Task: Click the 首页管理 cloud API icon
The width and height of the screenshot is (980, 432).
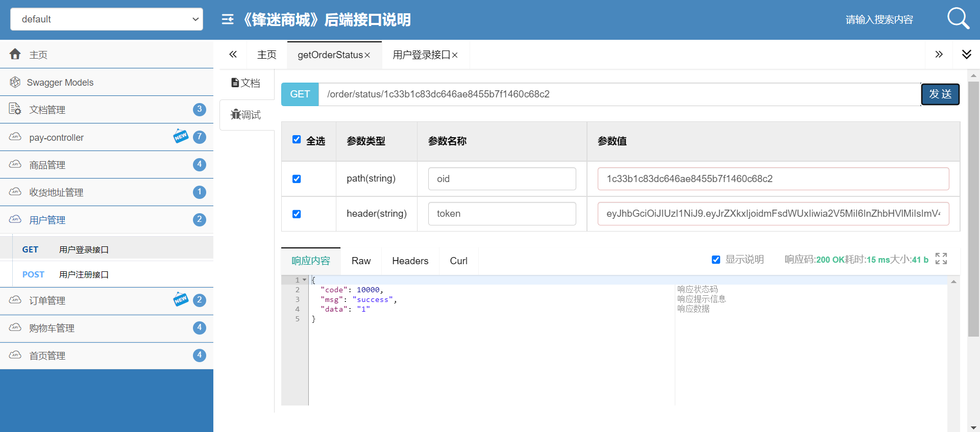Action: [x=15, y=355]
